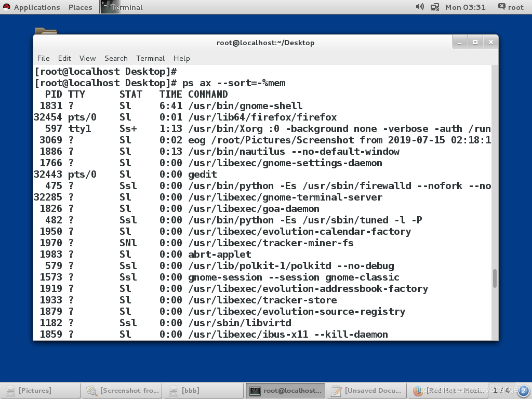Image resolution: width=532 pixels, height=399 pixels.
Task: Click the Red Hat logo icon
Action: pyautogui.click(x=6, y=7)
